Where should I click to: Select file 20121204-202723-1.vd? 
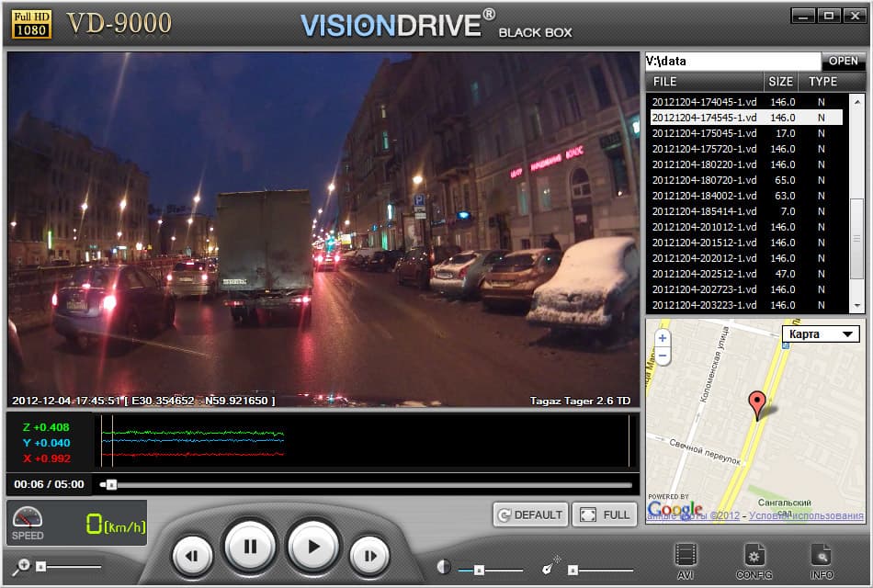tap(746, 289)
